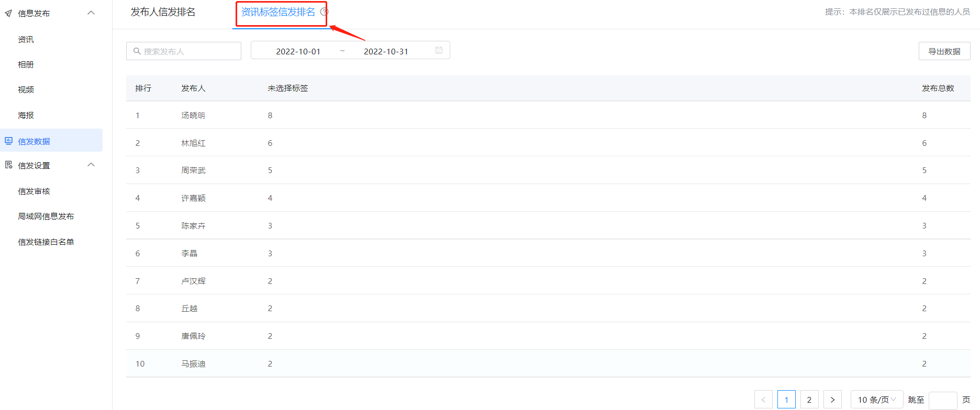
Task: Select publisher 周荣武 in the table
Action: (x=193, y=170)
